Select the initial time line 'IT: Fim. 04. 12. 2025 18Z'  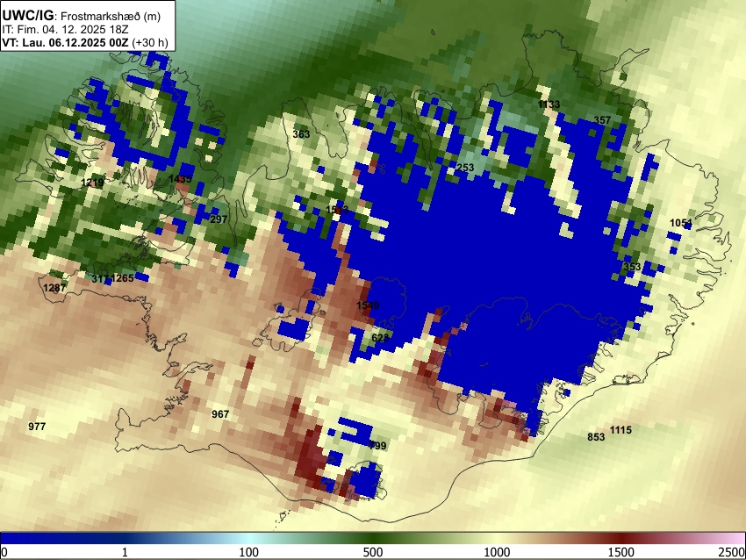65,30
